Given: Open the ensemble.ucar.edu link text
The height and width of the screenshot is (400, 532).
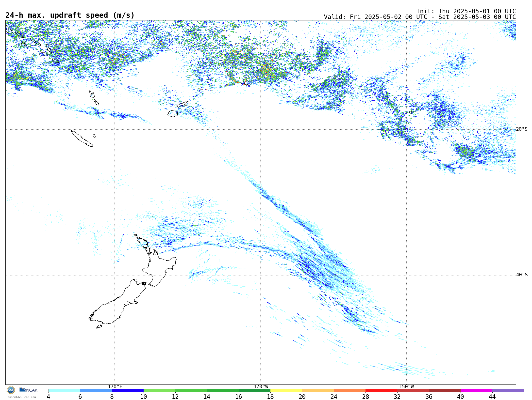Looking at the screenshot, I should 22,397.
